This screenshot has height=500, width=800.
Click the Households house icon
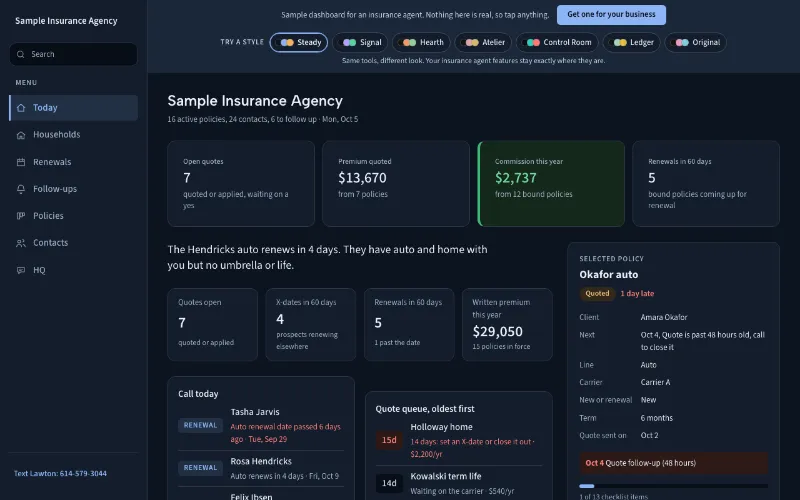[21, 135]
